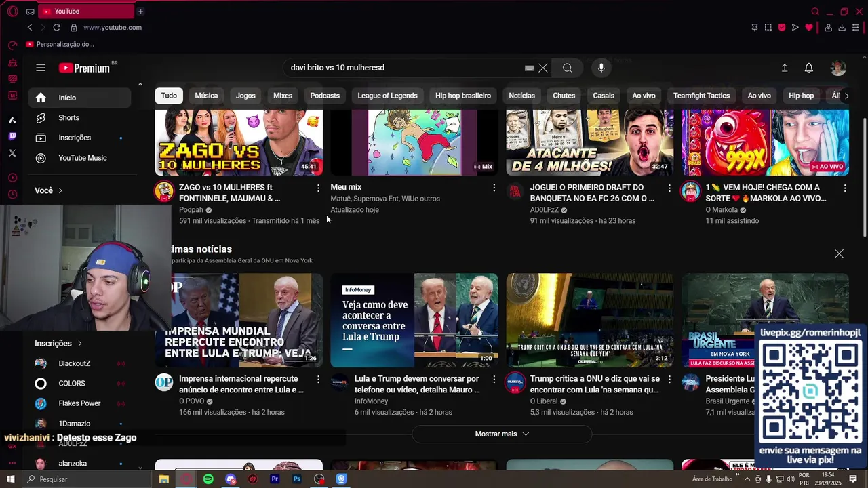This screenshot has width=868, height=488.
Task: Open the InfoMoney channel link
Action: [371, 401]
